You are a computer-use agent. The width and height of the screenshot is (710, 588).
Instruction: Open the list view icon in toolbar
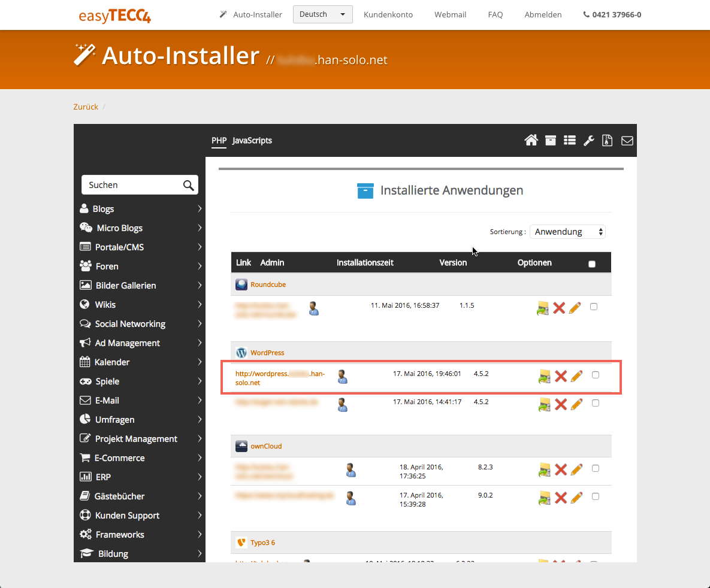[x=570, y=140]
